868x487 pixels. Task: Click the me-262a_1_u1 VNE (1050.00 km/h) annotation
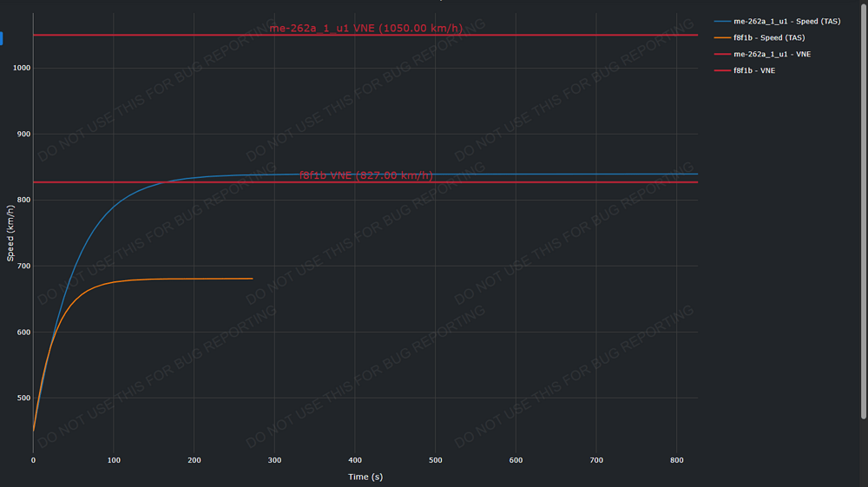click(366, 29)
